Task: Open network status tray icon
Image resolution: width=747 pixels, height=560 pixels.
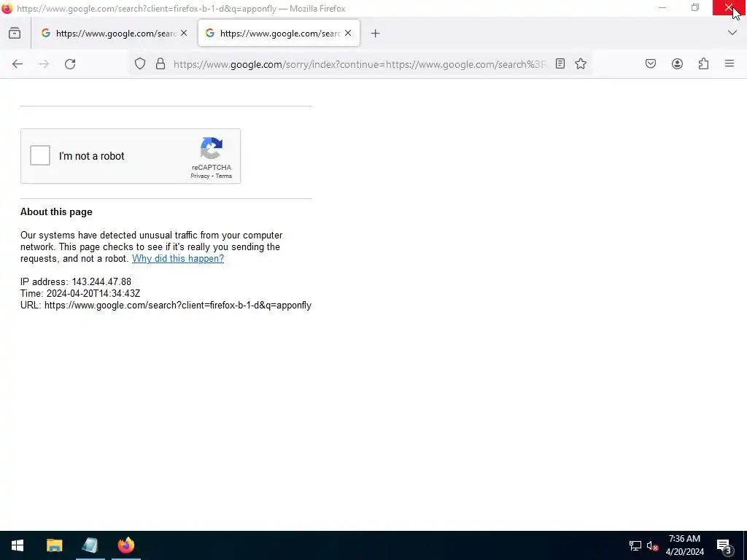Action: 635,545
